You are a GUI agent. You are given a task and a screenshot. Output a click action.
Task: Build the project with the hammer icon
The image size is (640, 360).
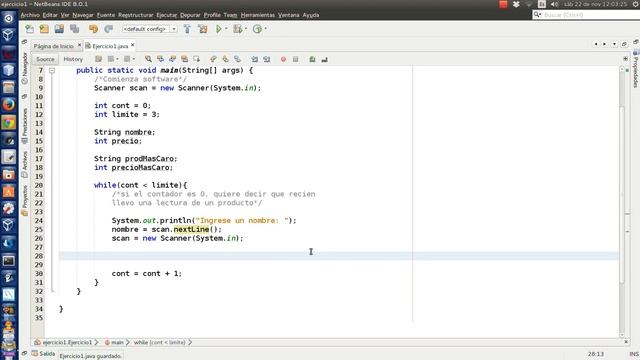pos(187,29)
